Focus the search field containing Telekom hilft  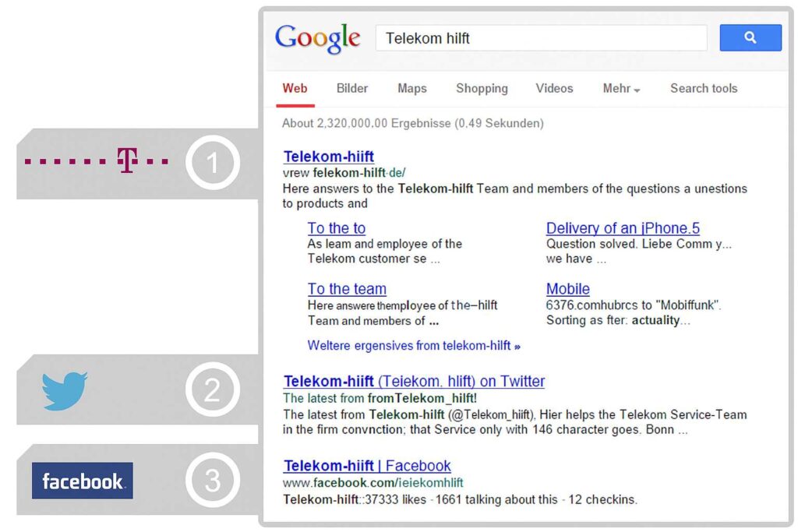541,38
